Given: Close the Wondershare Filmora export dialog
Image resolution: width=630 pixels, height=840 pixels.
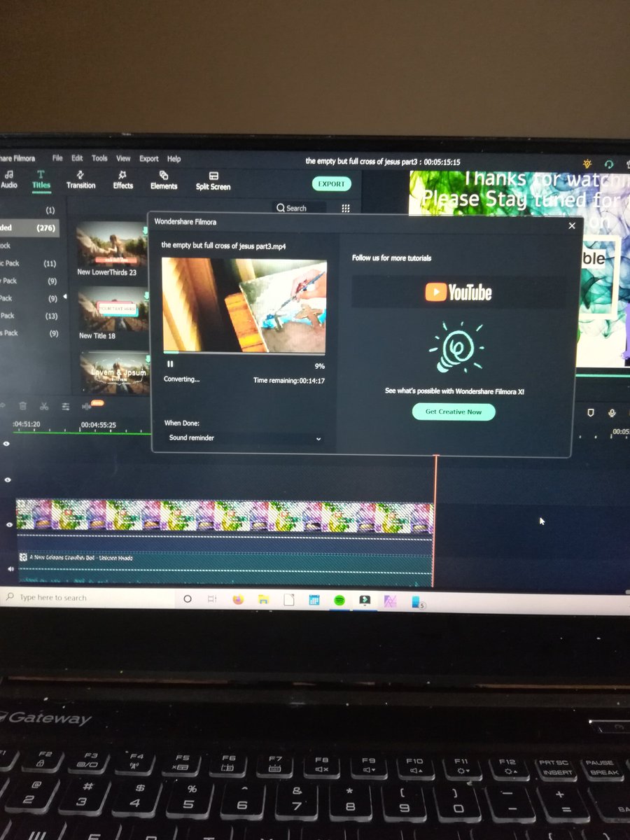Looking at the screenshot, I should coord(572,225).
